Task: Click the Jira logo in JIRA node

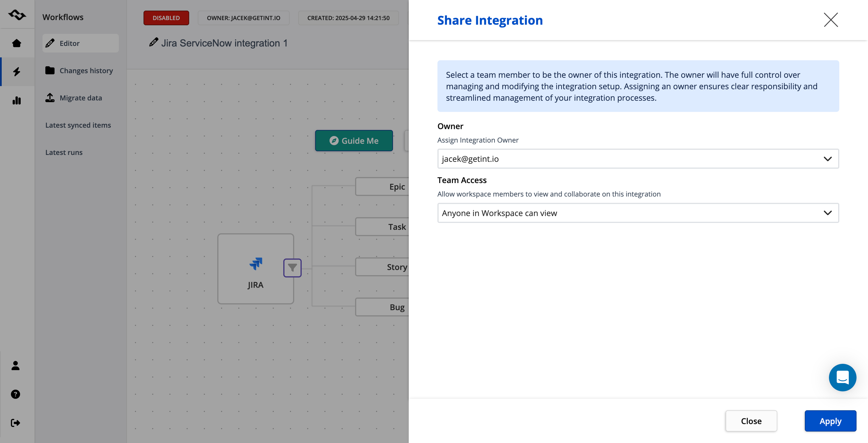Action: 256,264
